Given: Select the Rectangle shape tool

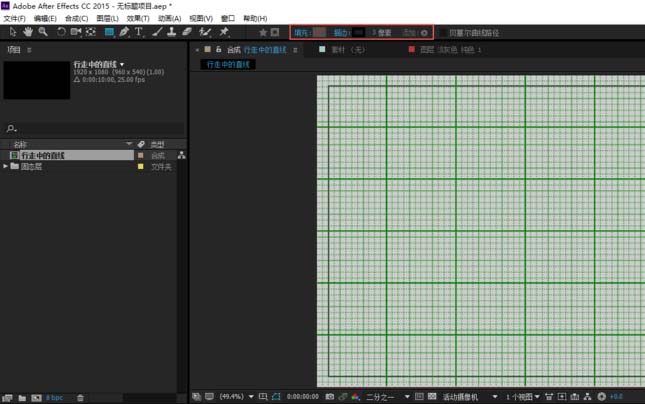Looking at the screenshot, I should (x=109, y=32).
